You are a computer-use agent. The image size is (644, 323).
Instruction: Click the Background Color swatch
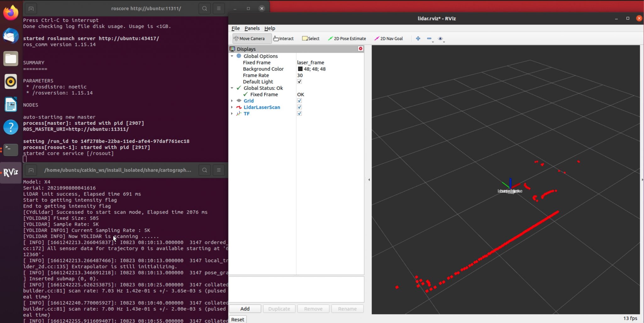[x=300, y=69]
